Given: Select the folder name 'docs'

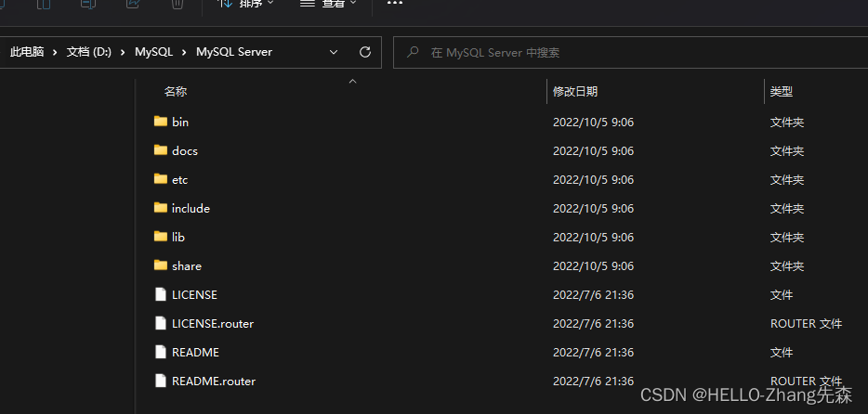Looking at the screenshot, I should pos(185,151).
